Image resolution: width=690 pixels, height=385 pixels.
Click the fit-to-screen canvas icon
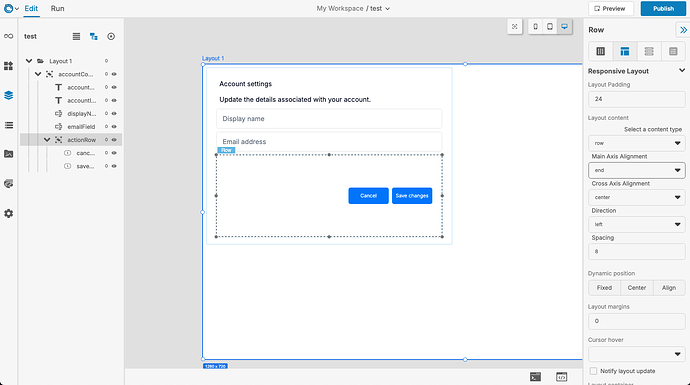coord(514,26)
